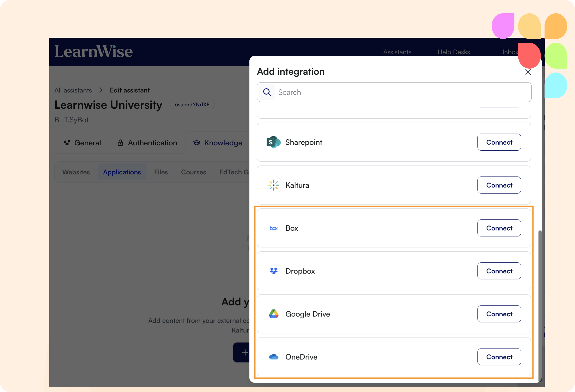The height and width of the screenshot is (392, 575).
Task: Click the LearnWise logo
Action: (x=94, y=52)
